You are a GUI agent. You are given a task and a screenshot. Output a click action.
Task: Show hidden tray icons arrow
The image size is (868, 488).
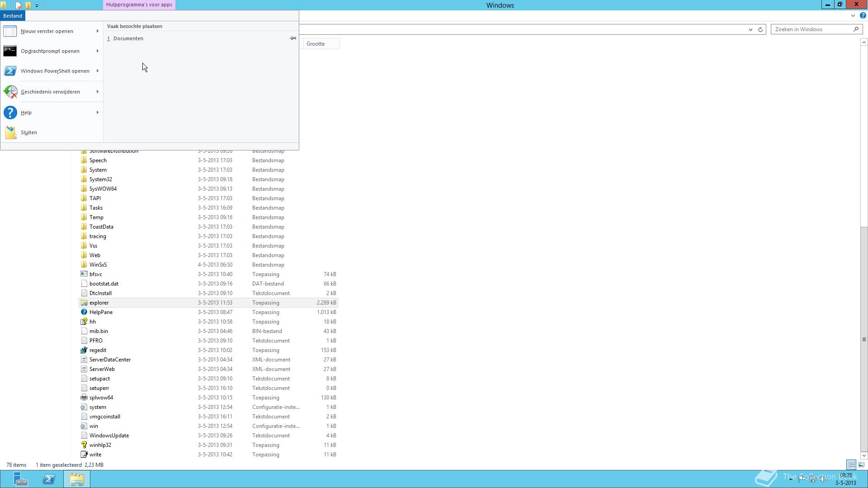coord(791,479)
